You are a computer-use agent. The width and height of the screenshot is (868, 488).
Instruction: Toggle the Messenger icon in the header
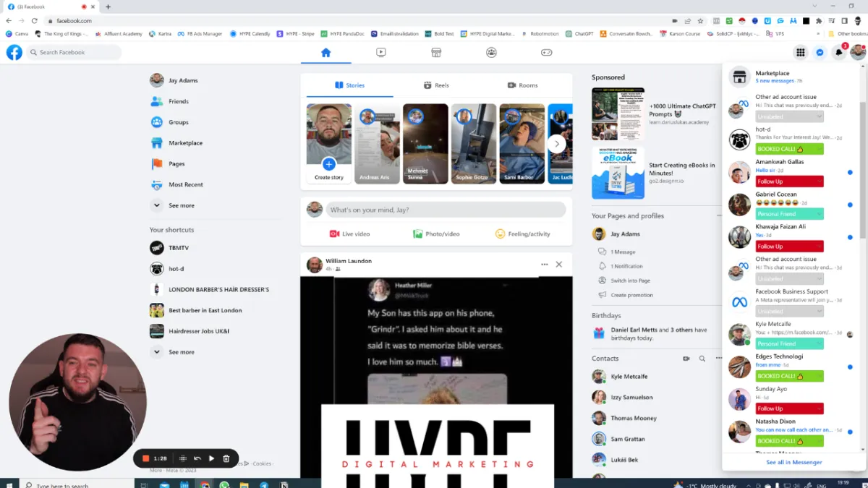click(x=820, y=52)
